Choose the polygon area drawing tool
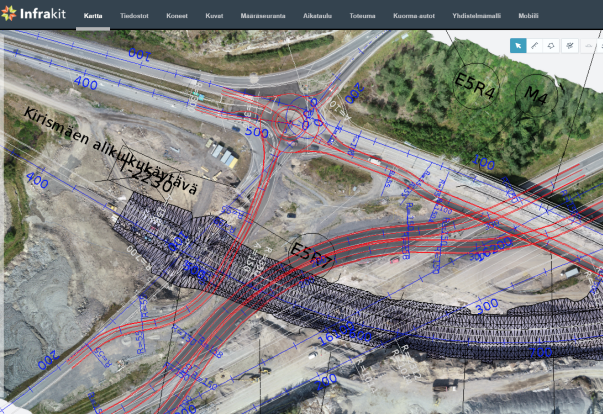 552,45
